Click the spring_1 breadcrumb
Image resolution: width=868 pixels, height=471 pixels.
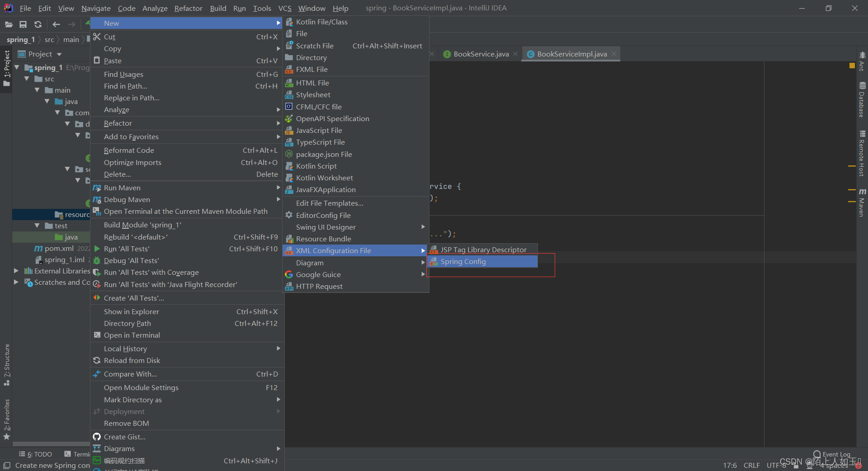[x=21, y=40]
